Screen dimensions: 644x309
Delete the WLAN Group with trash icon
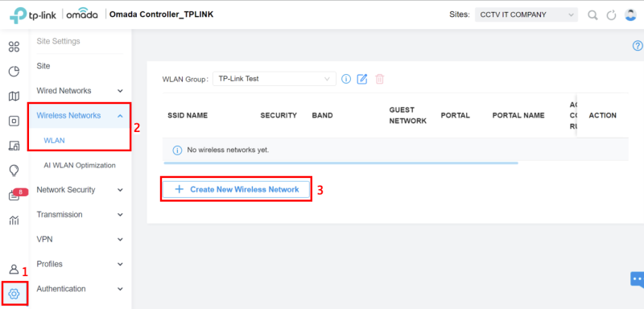click(379, 79)
